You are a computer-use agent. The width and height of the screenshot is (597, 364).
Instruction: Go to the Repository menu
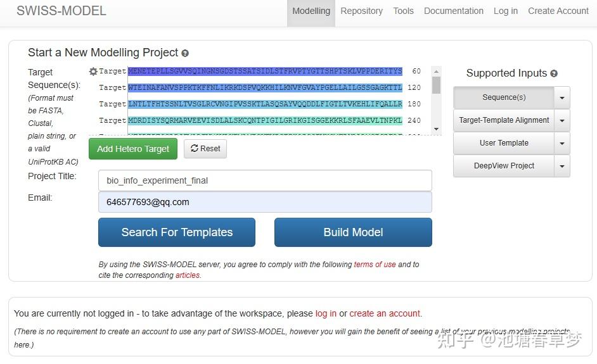[x=361, y=11]
